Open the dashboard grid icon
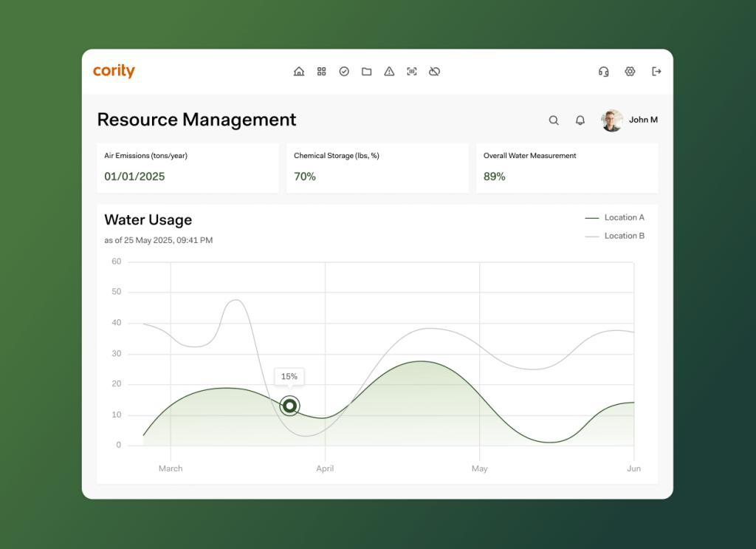This screenshot has height=549, width=756. (x=321, y=71)
